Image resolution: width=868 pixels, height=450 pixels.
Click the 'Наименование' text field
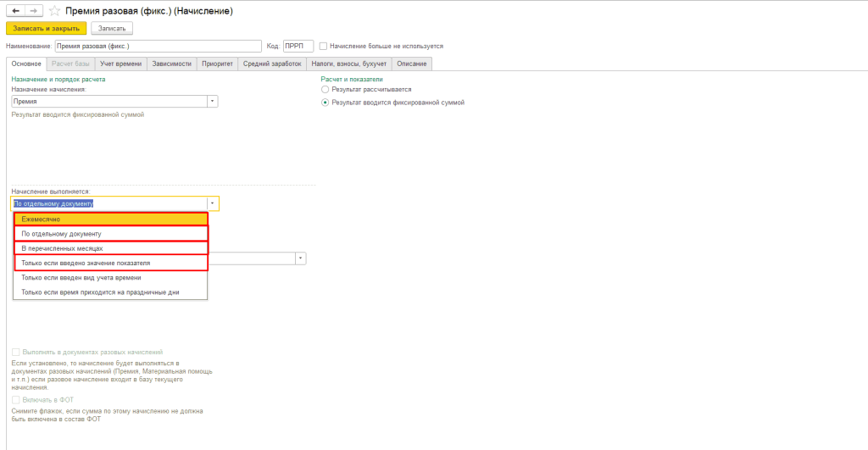[x=158, y=46]
